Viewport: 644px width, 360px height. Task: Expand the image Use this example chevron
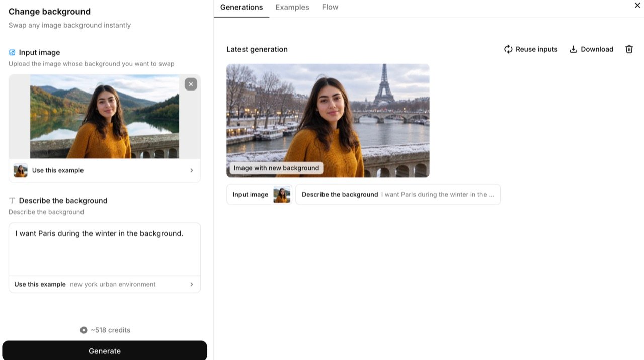click(x=192, y=170)
